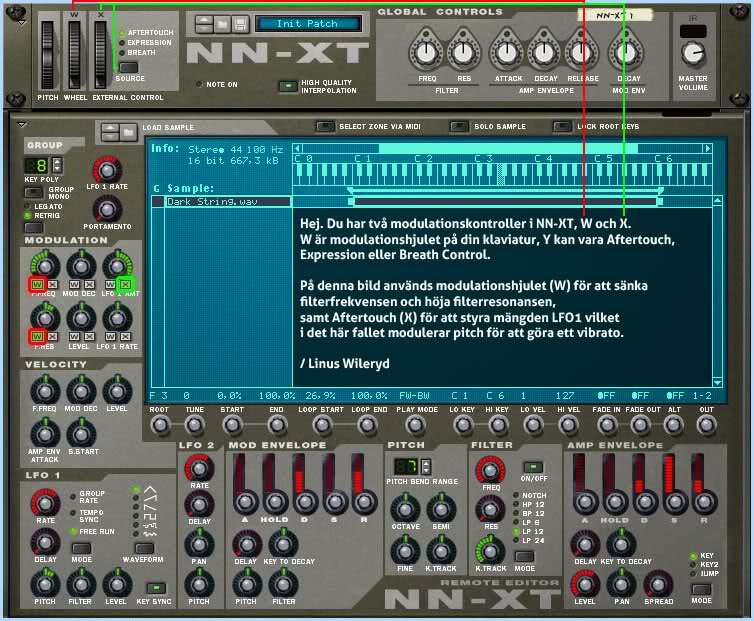The image size is (754, 621).
Task: Click the Filter K.TRACK knob
Action: 490,551
